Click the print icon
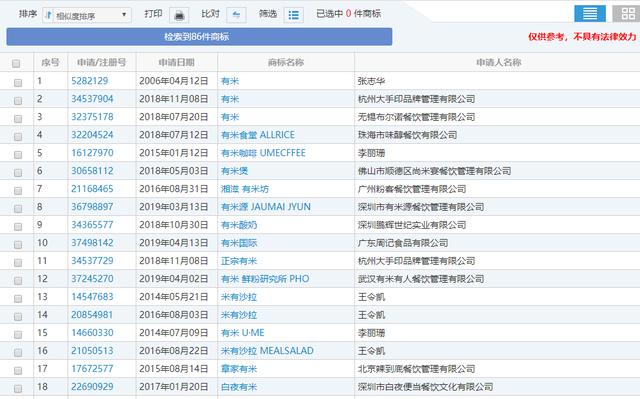Viewport: 640px width, 399px height. point(179,15)
